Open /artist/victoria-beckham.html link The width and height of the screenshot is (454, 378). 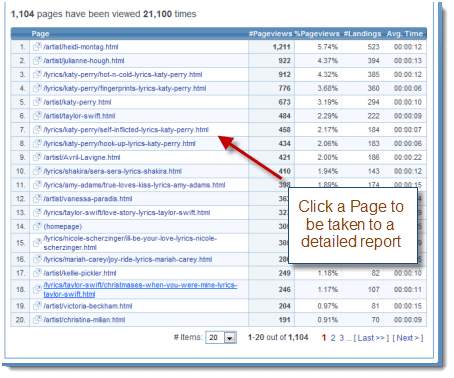point(88,306)
